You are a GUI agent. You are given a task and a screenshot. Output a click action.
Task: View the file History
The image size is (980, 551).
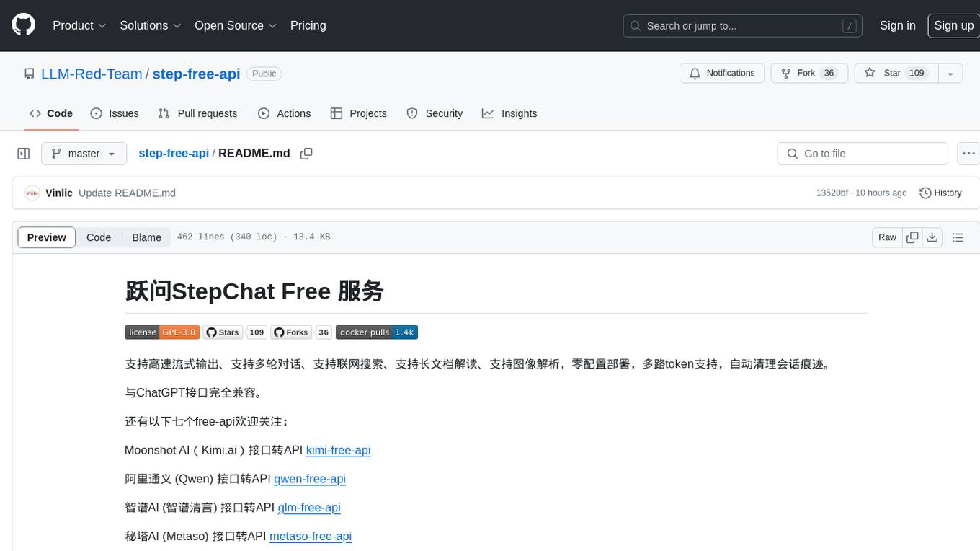(x=940, y=193)
